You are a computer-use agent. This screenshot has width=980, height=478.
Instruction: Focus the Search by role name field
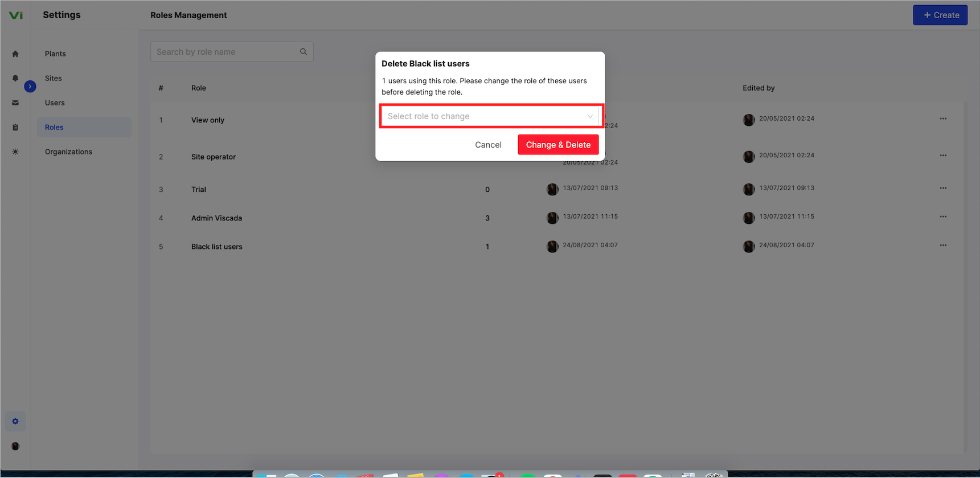pyautogui.click(x=232, y=52)
